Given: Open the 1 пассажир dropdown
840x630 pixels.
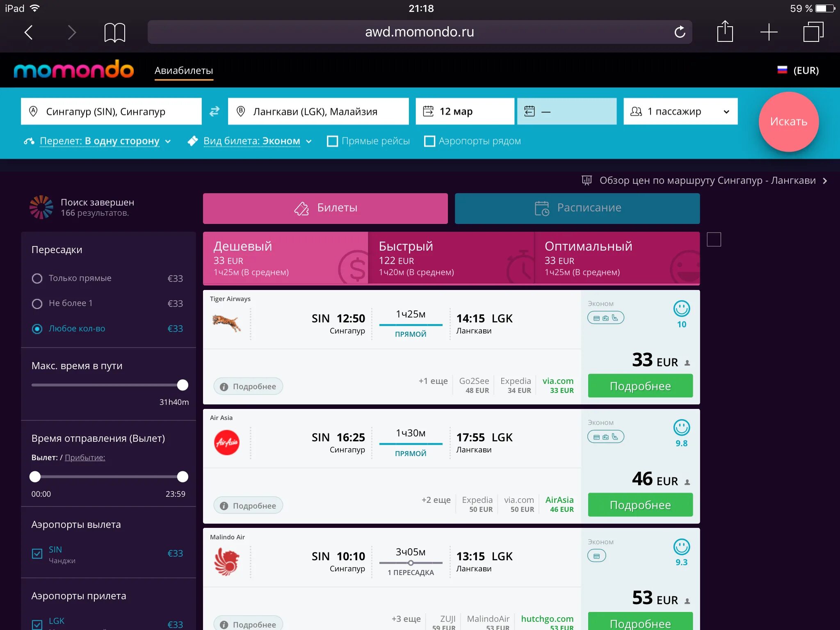Looking at the screenshot, I should (x=680, y=111).
